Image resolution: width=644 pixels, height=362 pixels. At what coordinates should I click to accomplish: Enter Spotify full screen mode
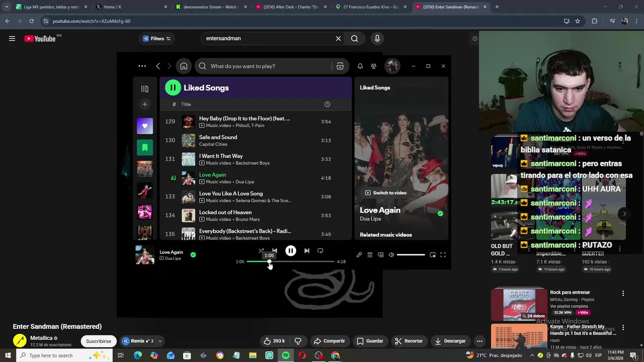pyautogui.click(x=443, y=255)
